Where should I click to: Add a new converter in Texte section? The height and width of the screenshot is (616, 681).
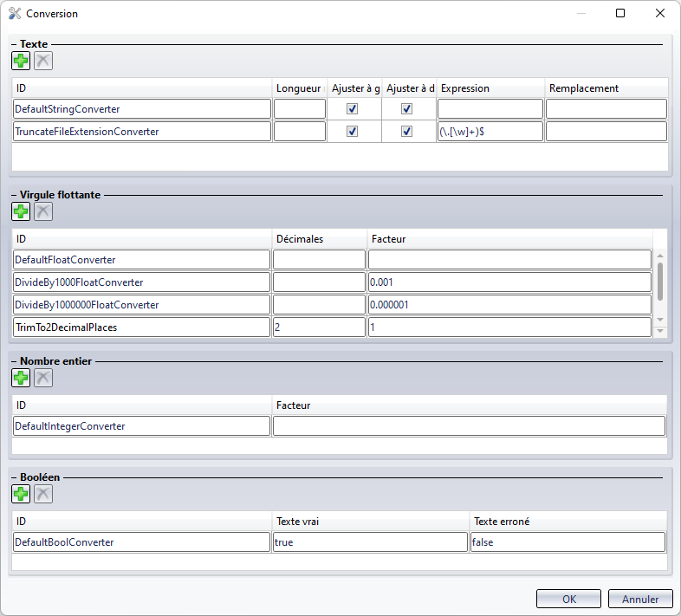tap(20, 61)
